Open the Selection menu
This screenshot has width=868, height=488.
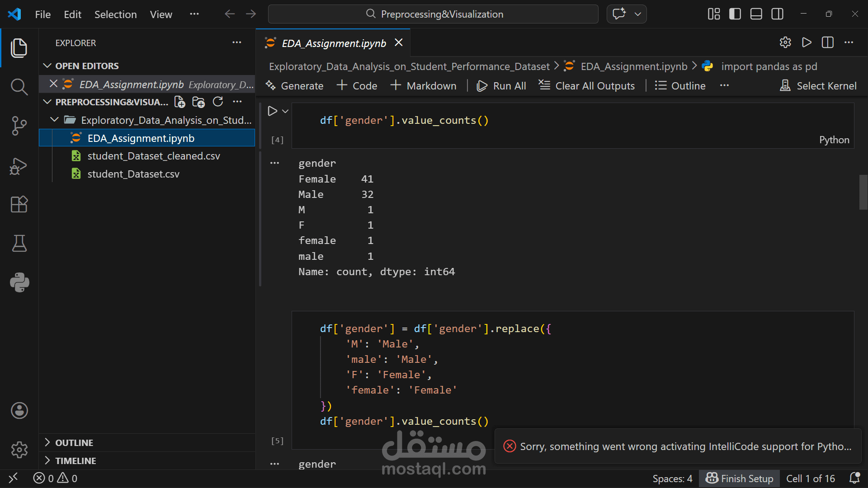click(x=115, y=14)
